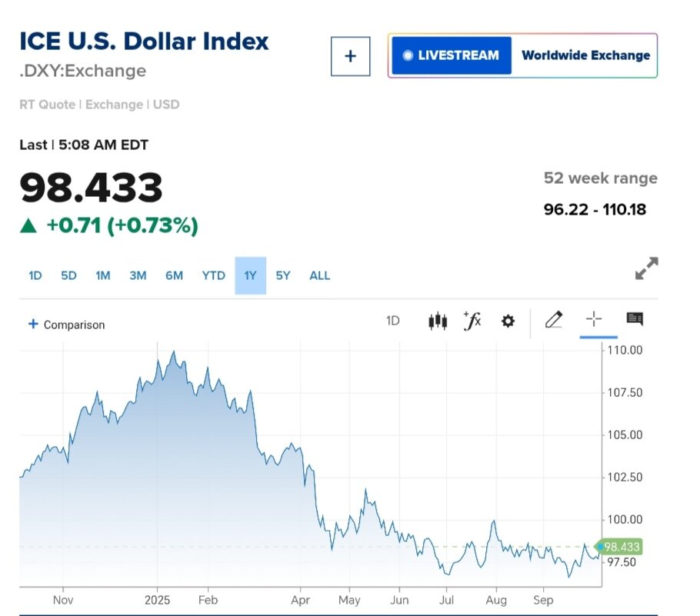Select the 5D time range tab
This screenshot has width=700, height=616.
68,275
